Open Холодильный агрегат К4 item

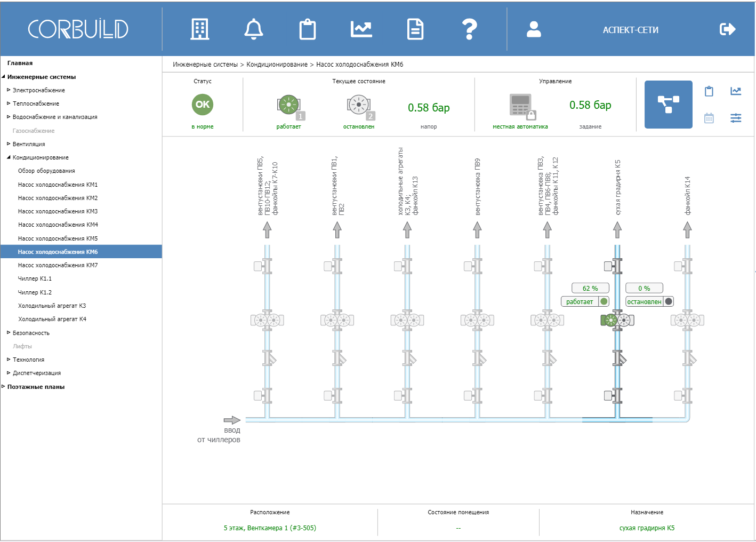coord(52,319)
